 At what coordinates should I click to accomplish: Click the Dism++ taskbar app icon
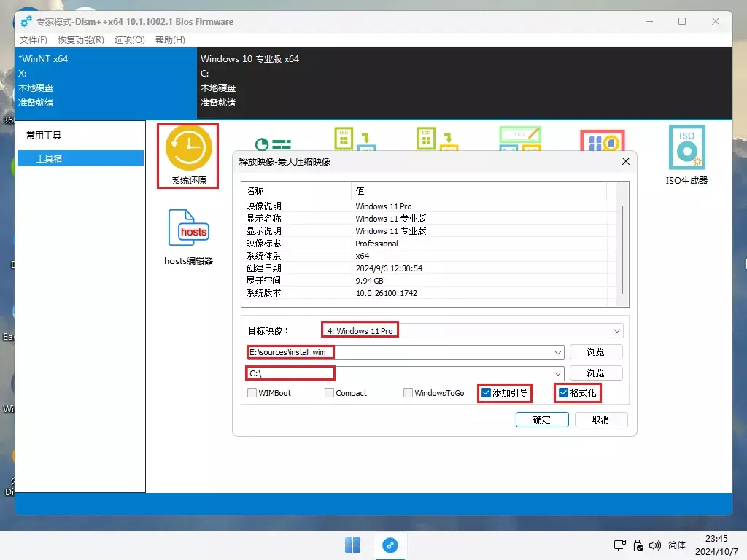(390, 545)
